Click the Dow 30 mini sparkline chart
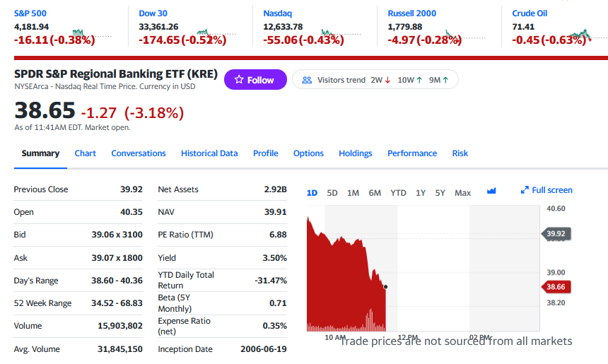This screenshot has height=364, width=608. click(216, 34)
